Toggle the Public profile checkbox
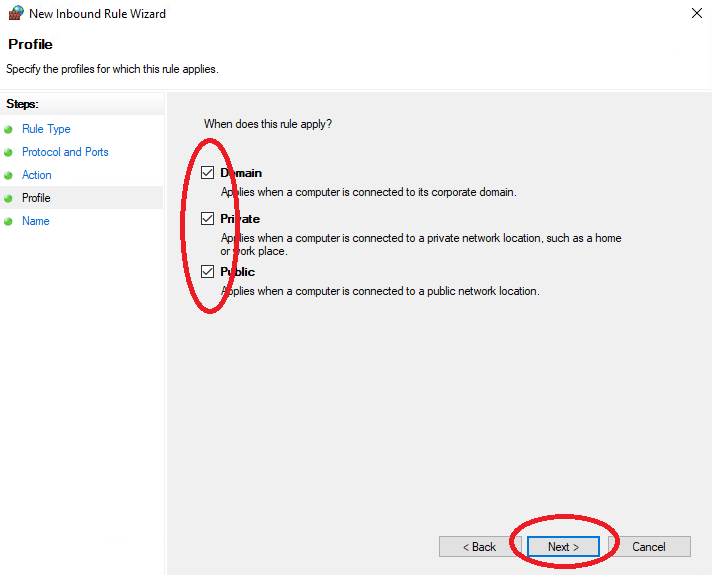The image size is (712, 575). (x=208, y=272)
